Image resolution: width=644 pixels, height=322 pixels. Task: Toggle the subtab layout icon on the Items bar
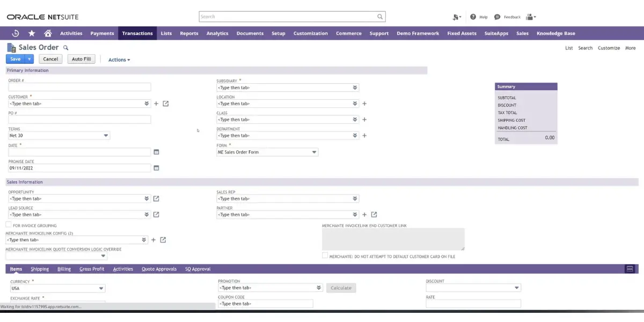[x=630, y=269]
